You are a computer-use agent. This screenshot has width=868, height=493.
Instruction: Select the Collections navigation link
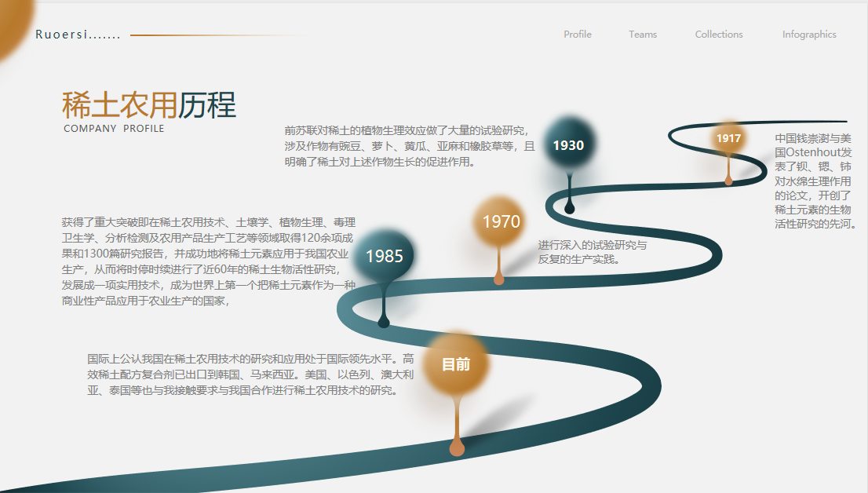[x=718, y=35]
